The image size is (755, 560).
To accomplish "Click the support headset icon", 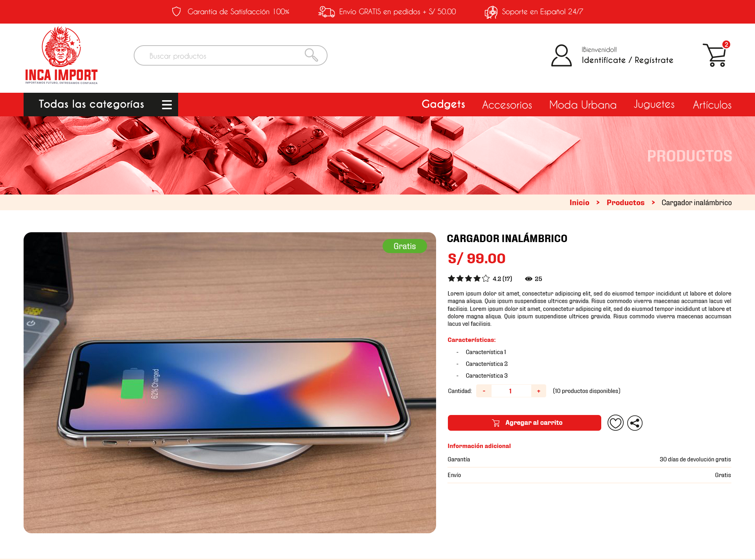I will click(x=491, y=12).
